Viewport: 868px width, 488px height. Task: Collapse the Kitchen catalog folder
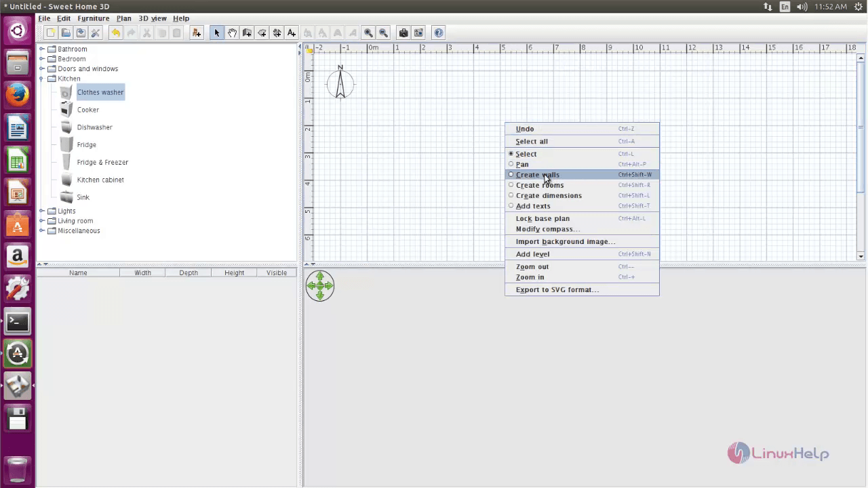click(x=42, y=79)
